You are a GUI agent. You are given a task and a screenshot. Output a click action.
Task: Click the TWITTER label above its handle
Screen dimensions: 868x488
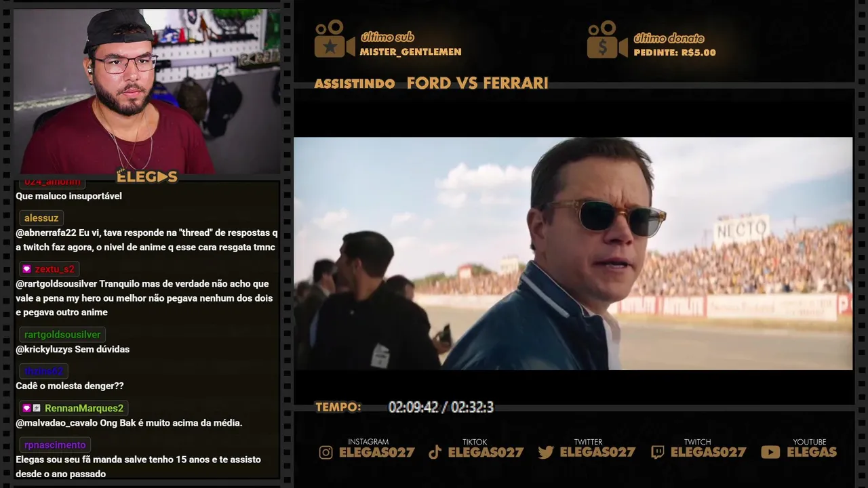588,442
